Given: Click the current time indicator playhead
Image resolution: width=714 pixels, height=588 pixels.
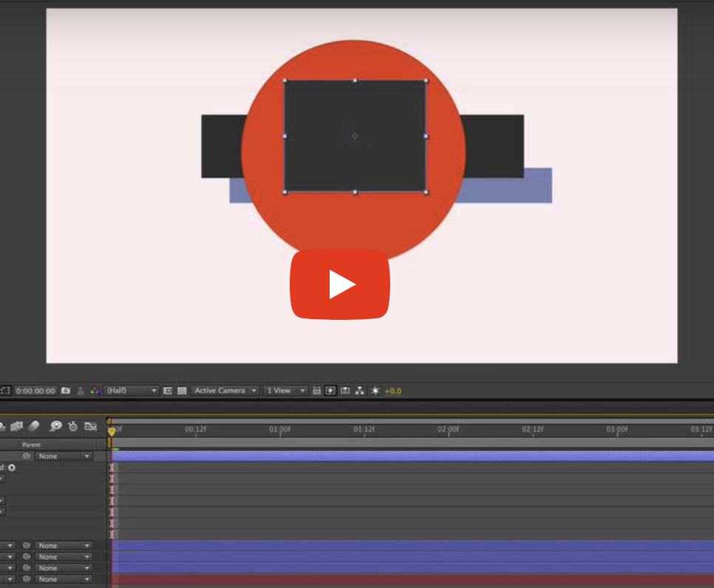Looking at the screenshot, I should [111, 427].
